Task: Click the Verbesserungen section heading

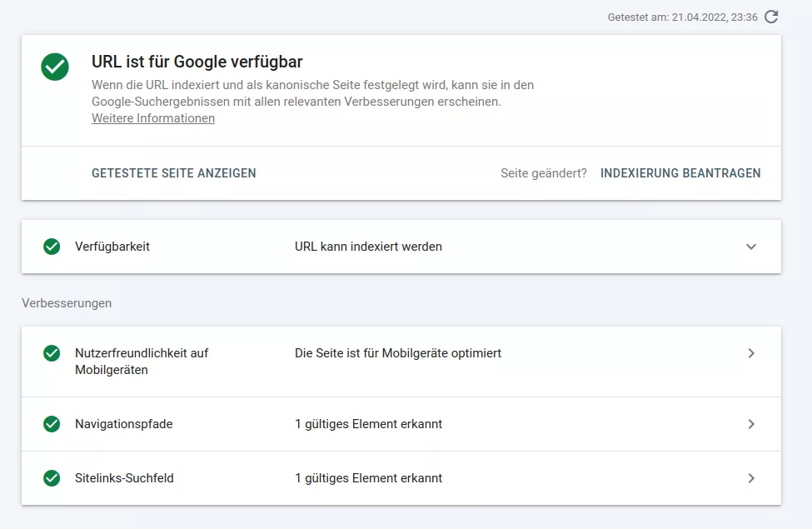Action: [x=67, y=303]
